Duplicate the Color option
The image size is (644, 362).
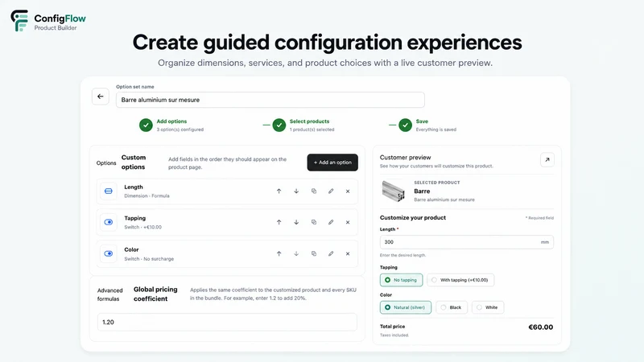pos(314,253)
